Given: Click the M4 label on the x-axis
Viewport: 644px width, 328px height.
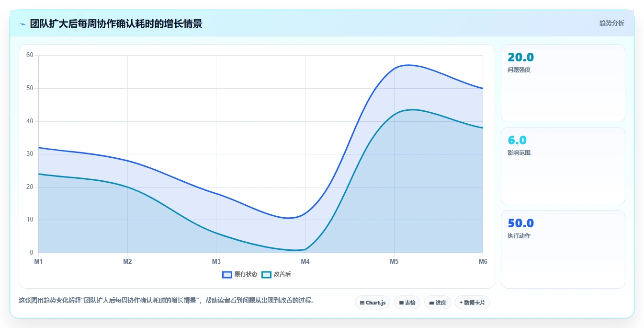Looking at the screenshot, I should [305, 261].
